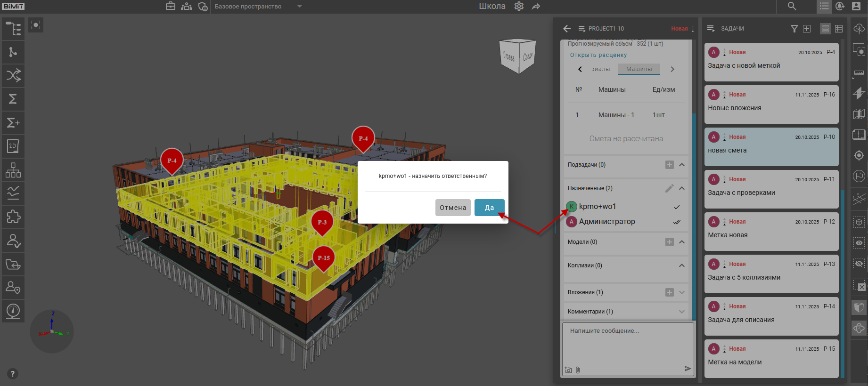Image resolution: width=868 pixels, height=386 pixels.
Task: Select the Sigma summation tool
Action: [x=13, y=99]
